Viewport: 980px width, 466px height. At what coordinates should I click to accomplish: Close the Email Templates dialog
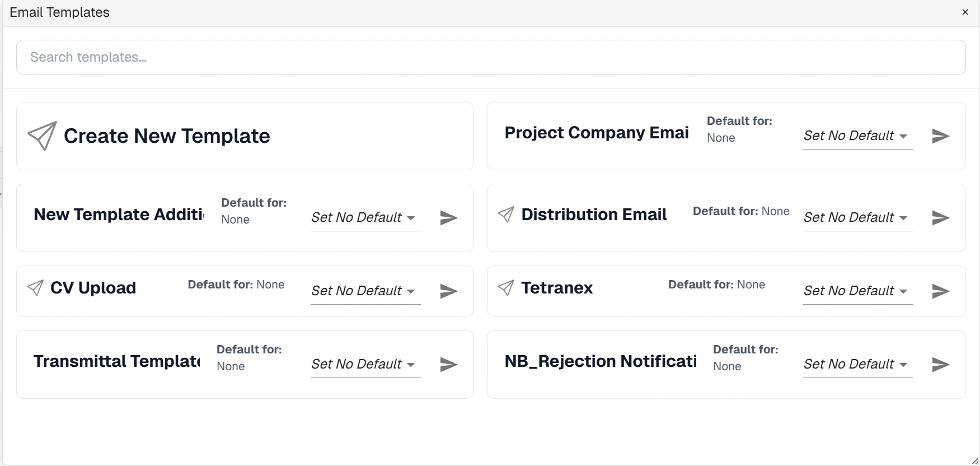(x=965, y=12)
